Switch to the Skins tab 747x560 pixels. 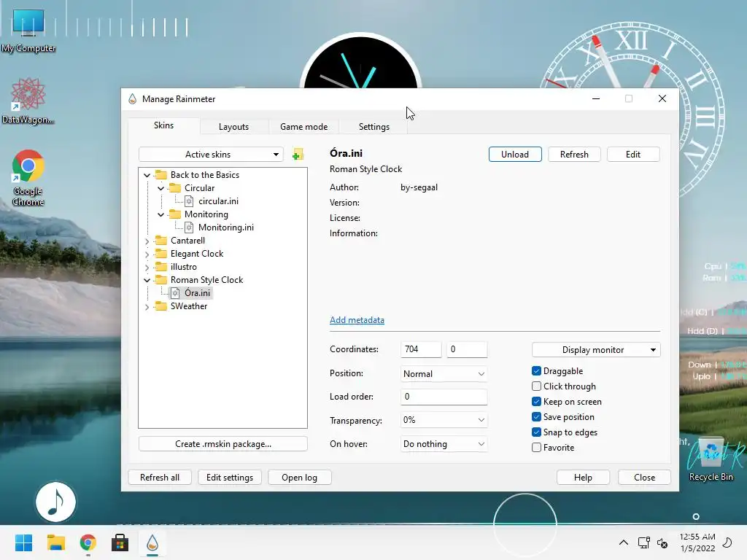coord(163,125)
